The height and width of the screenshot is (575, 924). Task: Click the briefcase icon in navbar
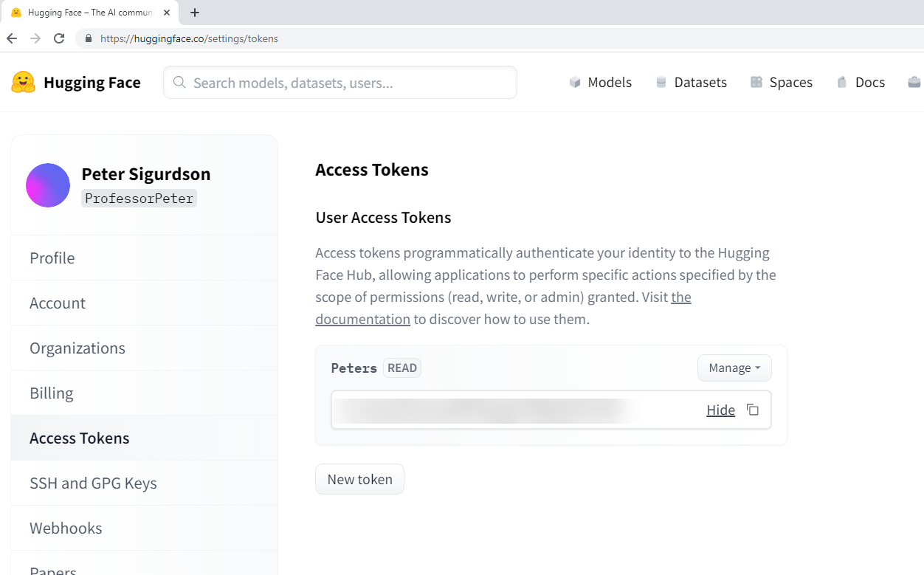coord(914,83)
